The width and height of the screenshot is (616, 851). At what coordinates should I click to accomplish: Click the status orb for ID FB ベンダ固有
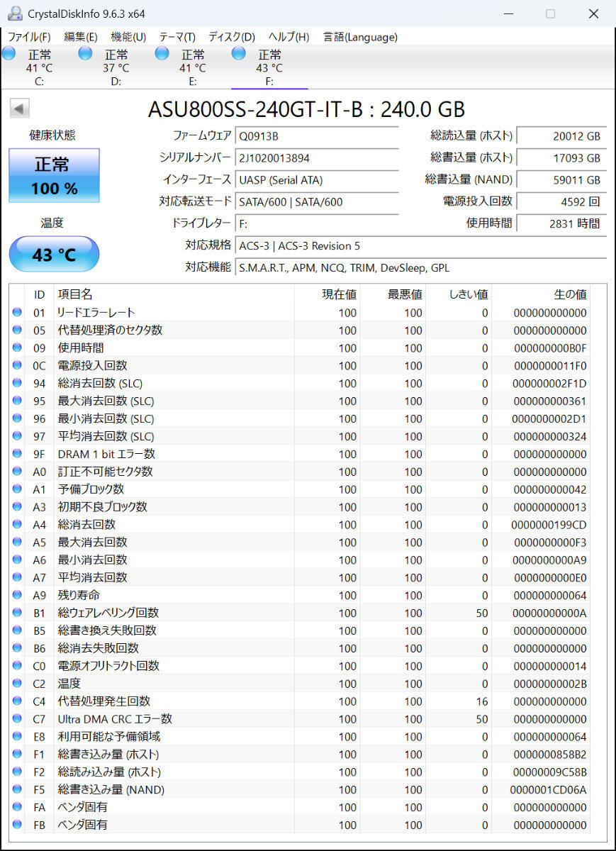click(17, 825)
